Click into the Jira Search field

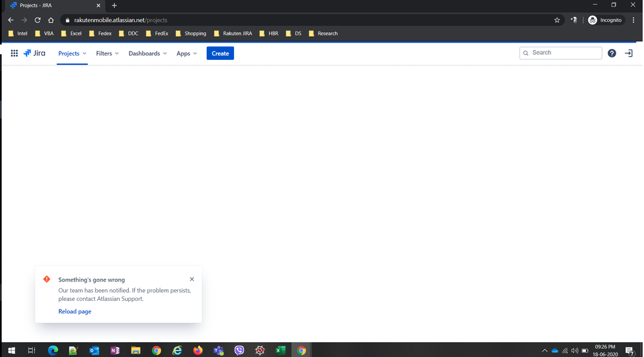coord(561,53)
